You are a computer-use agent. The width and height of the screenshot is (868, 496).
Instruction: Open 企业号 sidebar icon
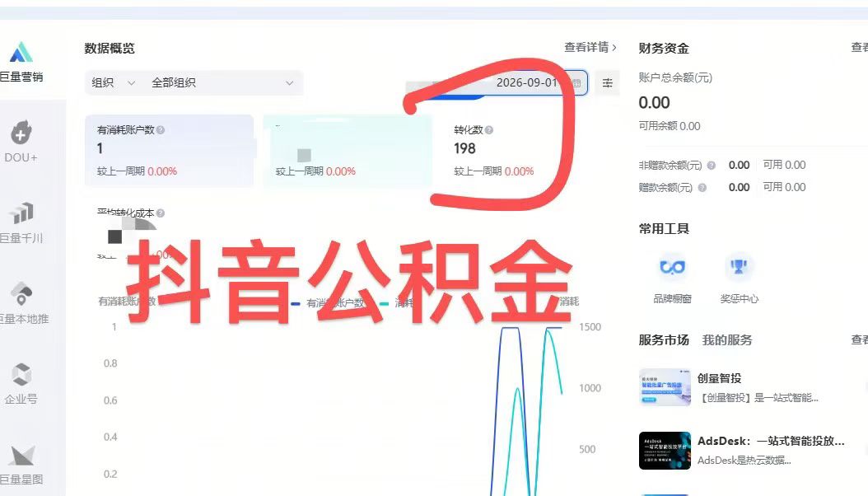21,374
